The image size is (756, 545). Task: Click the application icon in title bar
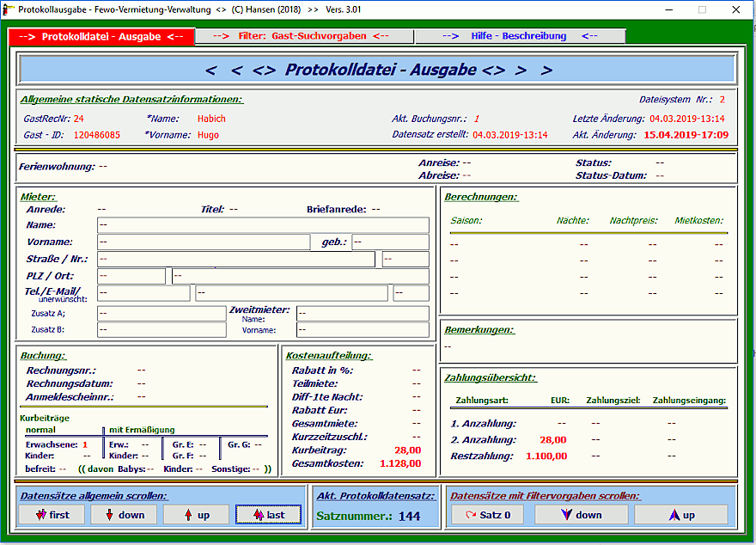(9, 9)
